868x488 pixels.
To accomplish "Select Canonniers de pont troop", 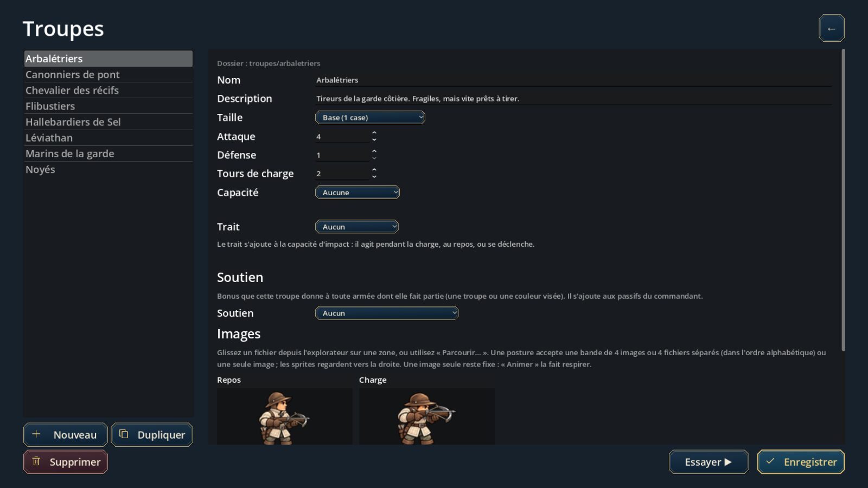I will point(108,74).
